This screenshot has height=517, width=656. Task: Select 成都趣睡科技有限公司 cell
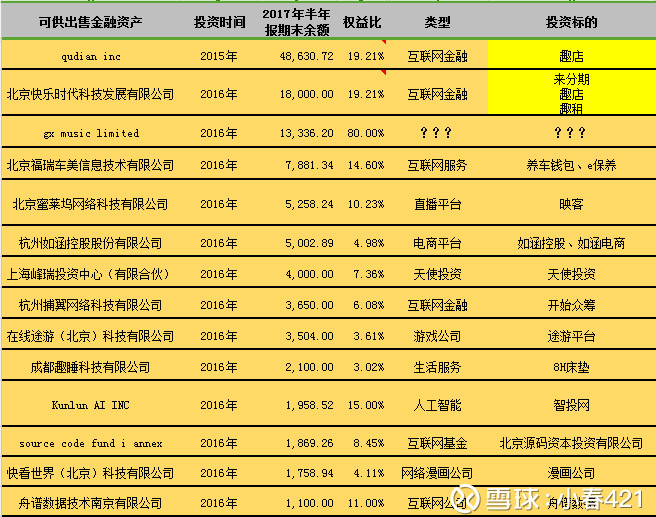[x=90, y=367]
